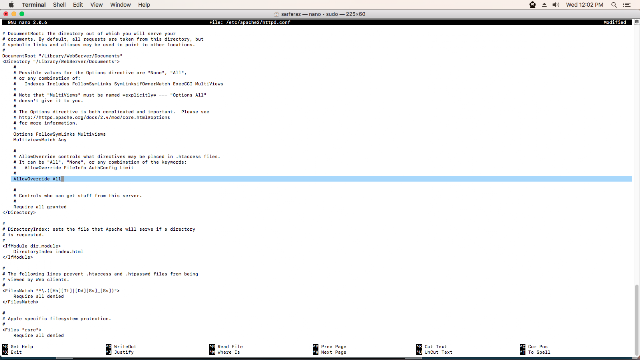Open the Window menu

click(120, 5)
